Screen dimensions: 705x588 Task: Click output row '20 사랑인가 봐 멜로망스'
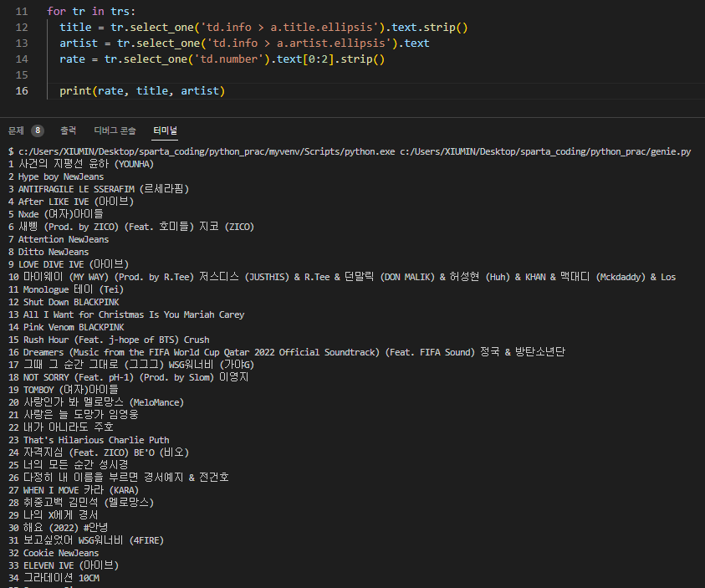[96, 403]
